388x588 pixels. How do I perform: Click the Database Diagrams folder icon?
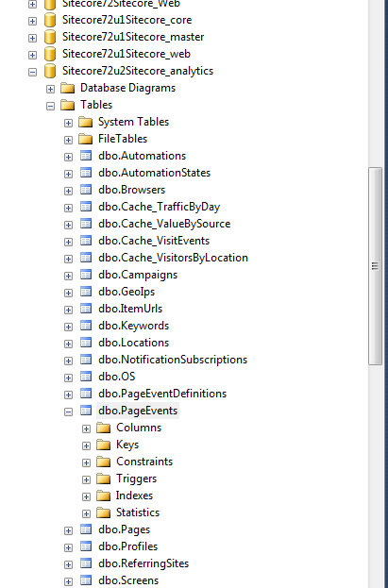click(68, 88)
